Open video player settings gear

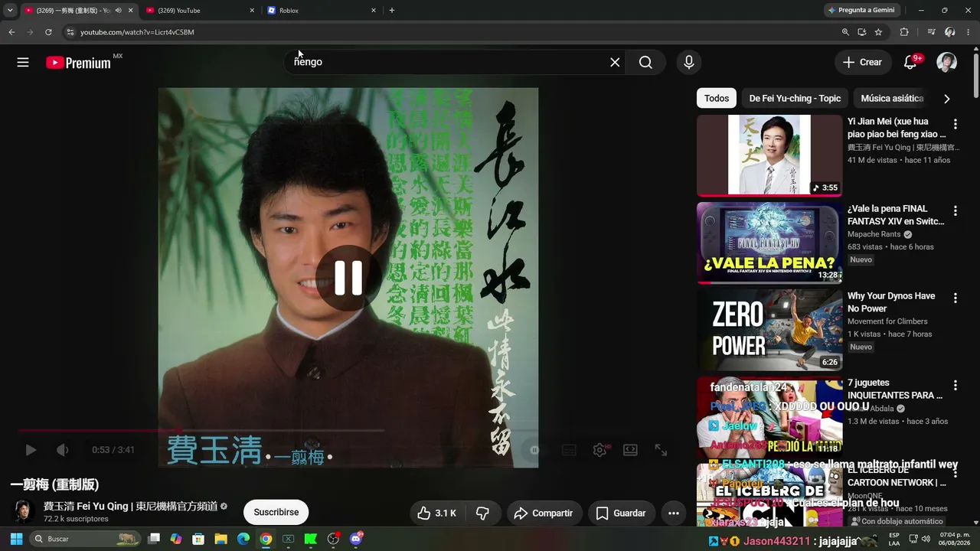600,450
